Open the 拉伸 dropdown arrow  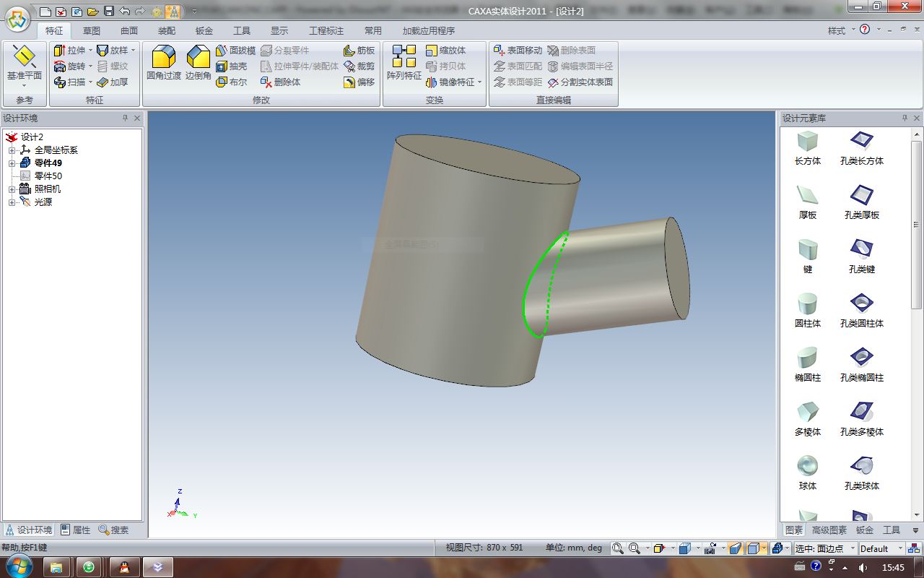pyautogui.click(x=90, y=51)
